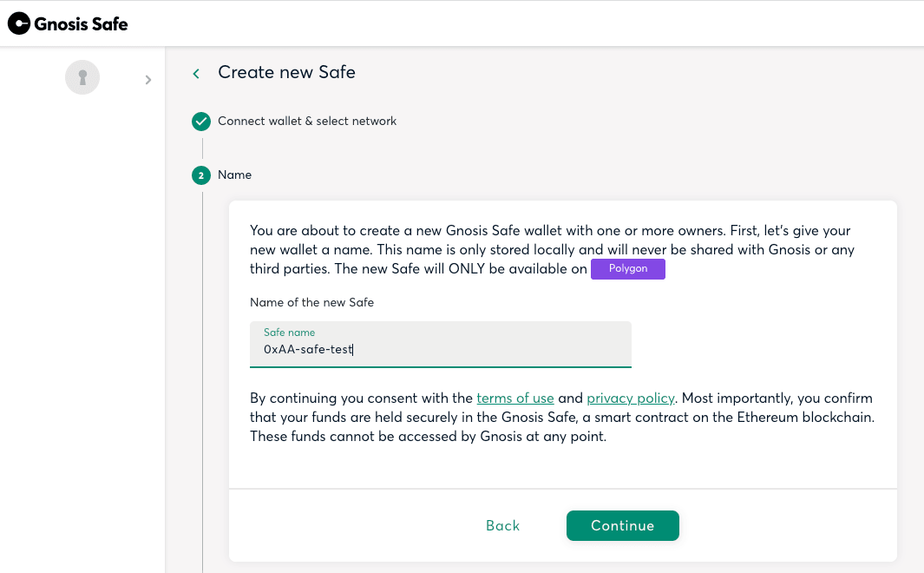This screenshot has height=573, width=924.
Task: Click the Name step label
Action: tap(234, 175)
